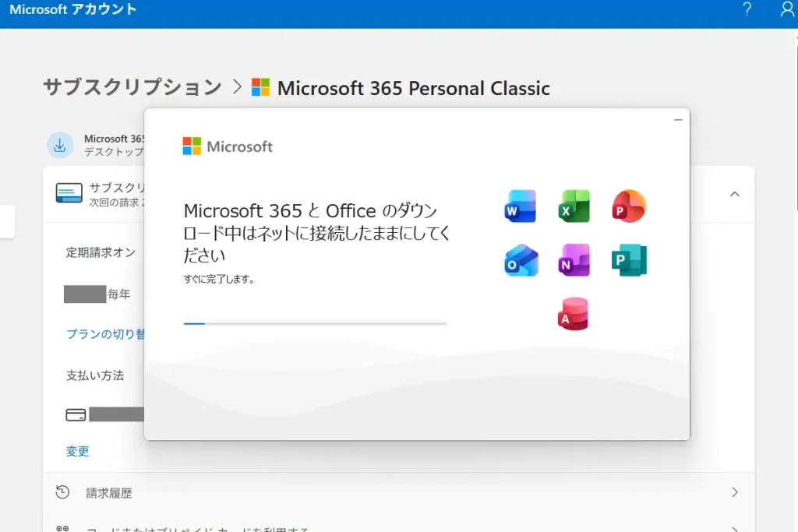Open help with the question mark icon
The image size is (798, 532).
[747, 9]
